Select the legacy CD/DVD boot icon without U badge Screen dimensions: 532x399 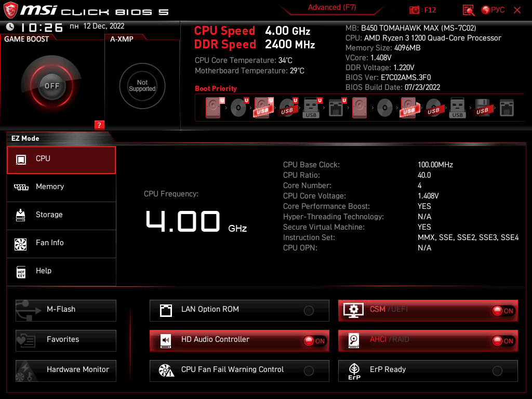[385, 108]
